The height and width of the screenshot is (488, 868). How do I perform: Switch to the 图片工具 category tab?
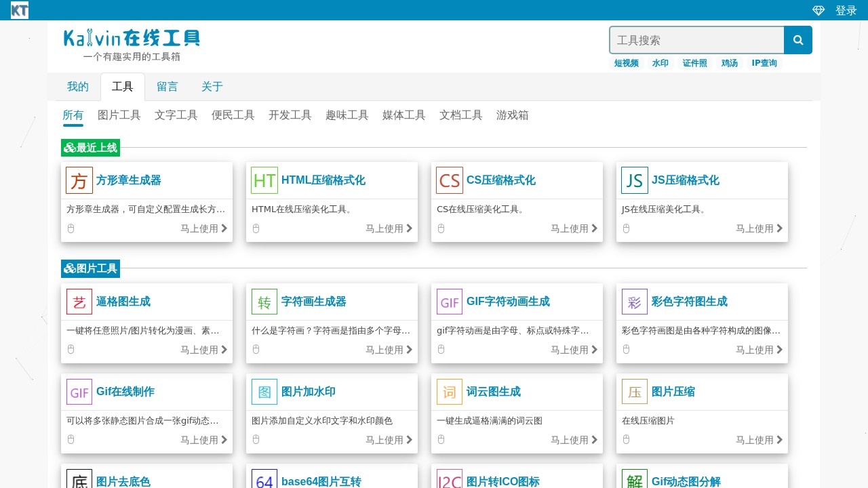pyautogui.click(x=119, y=115)
